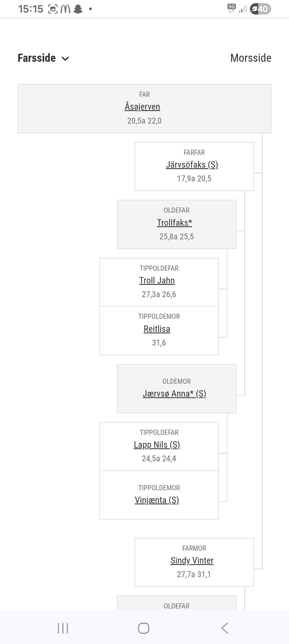The height and width of the screenshot is (644, 289).
Task: Open the Järvsöfaks (S) link
Action: [192, 165]
